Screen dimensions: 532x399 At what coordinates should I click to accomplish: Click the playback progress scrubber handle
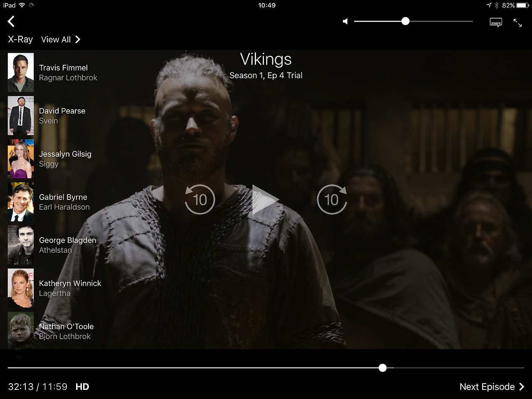click(x=383, y=368)
